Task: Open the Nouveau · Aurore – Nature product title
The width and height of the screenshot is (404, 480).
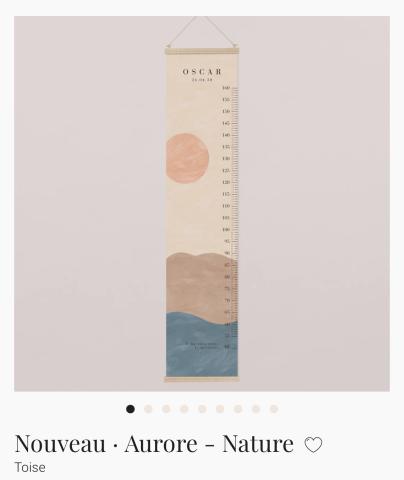Action: [x=154, y=444]
